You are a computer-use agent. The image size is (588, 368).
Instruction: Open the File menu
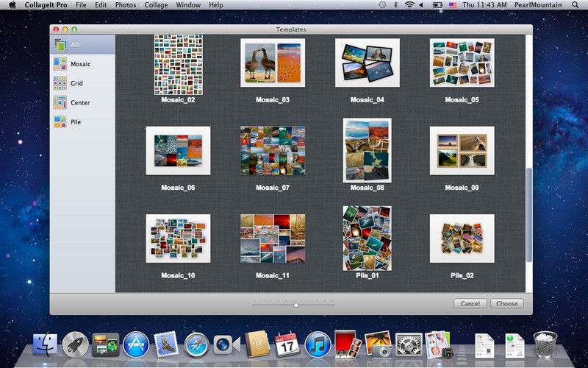81,5
